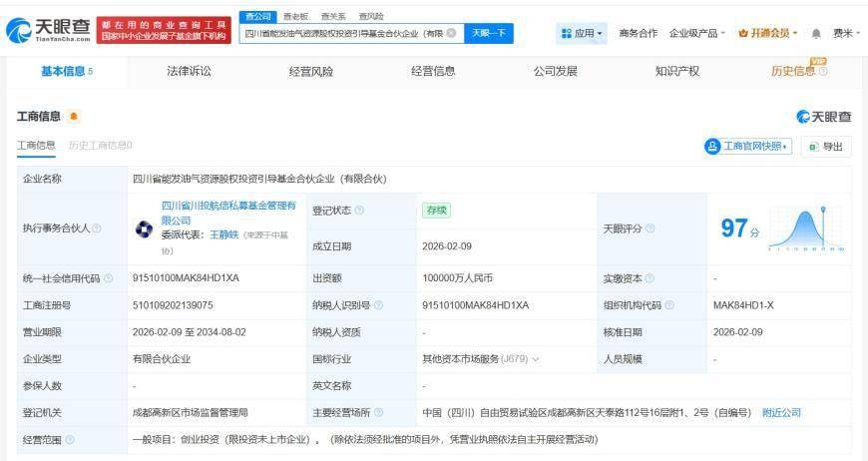Screen dimensions: 868x461
Task: Switch to the 历史工商信息 sub-tab
Action: [100, 146]
